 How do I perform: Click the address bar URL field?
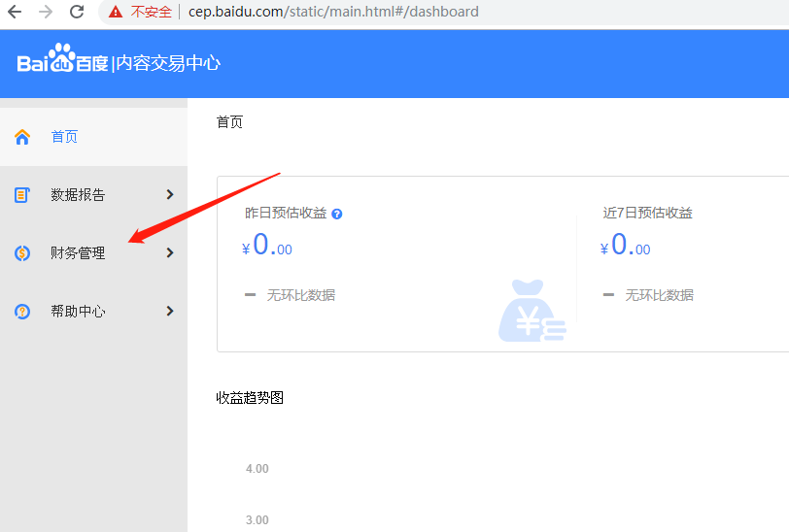[x=389, y=13]
